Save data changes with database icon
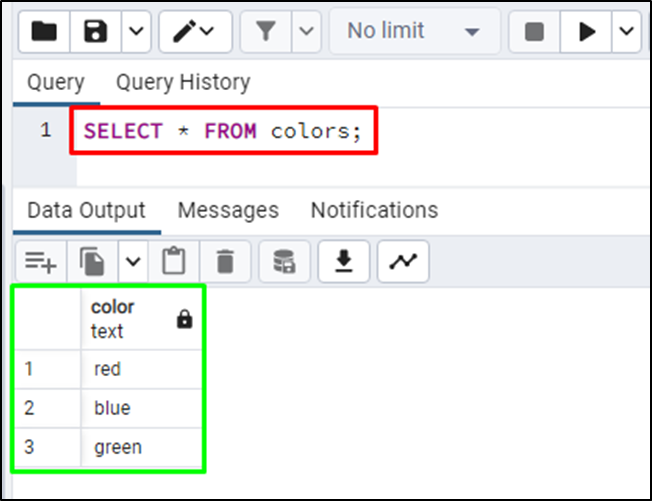Screen dimensions: 652x501 [x=284, y=262]
